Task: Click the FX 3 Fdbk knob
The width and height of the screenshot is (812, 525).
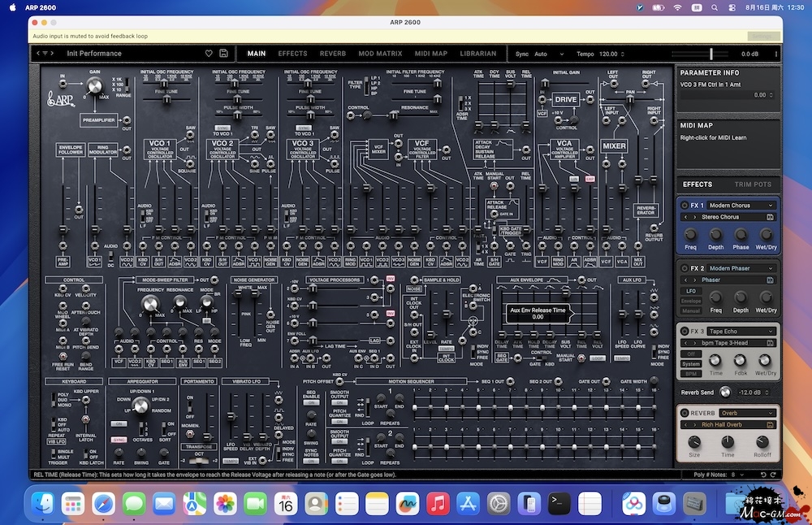Action: click(740, 360)
